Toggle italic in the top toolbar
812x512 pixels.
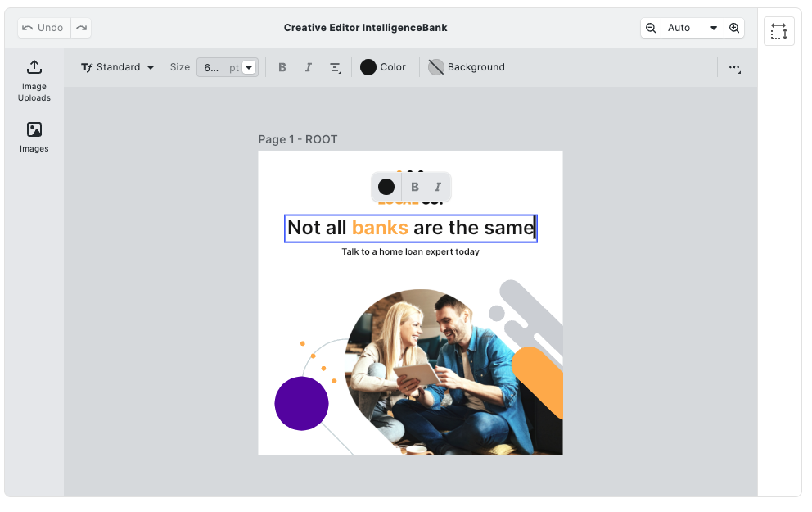308,67
